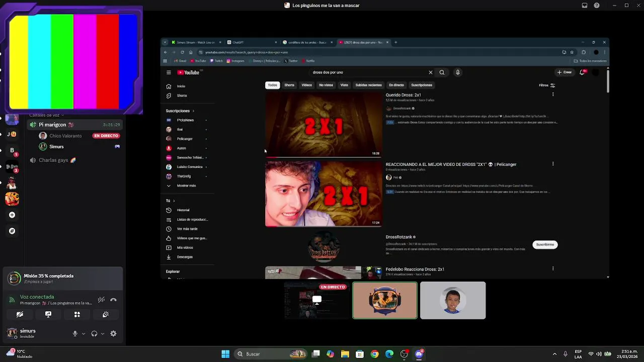The image size is (644, 362).
Task: Open File Explorer from taskbar
Action: click(345, 354)
